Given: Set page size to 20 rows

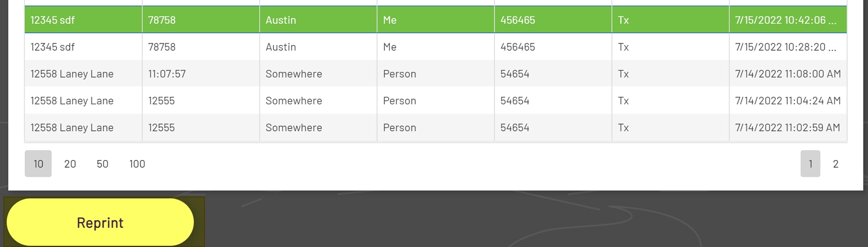Looking at the screenshot, I should pos(70,164).
